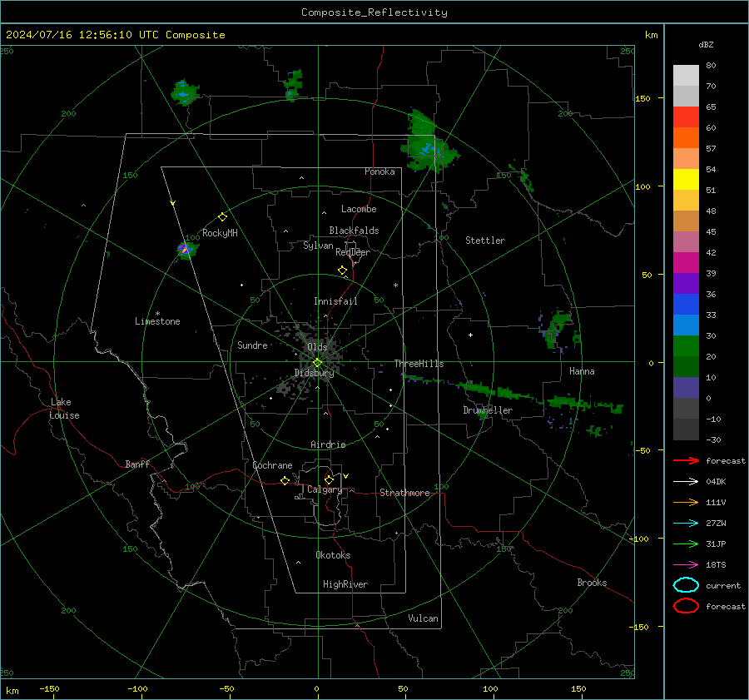This screenshot has height=700, width=749.
Task: Click the Calgary city label
Action: pyautogui.click(x=325, y=489)
